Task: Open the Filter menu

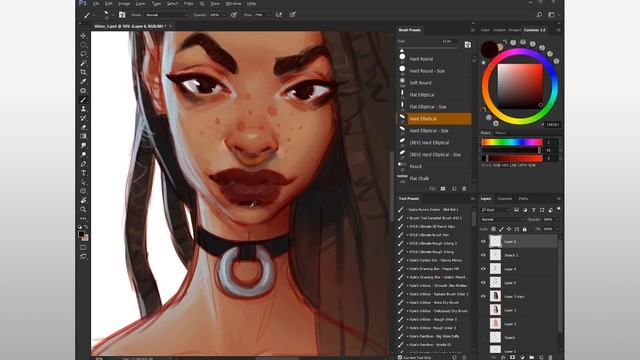Action: (x=188, y=4)
